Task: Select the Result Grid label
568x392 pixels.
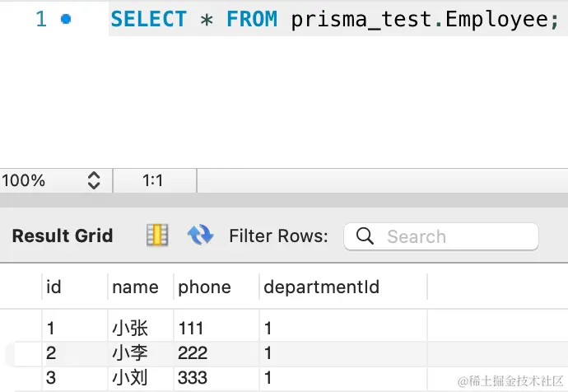Action: pos(63,236)
